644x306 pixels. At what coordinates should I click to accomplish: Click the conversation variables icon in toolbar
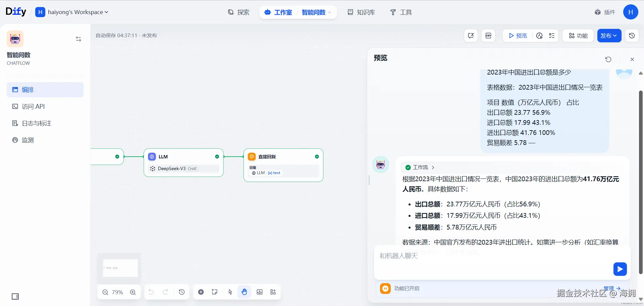click(471, 36)
